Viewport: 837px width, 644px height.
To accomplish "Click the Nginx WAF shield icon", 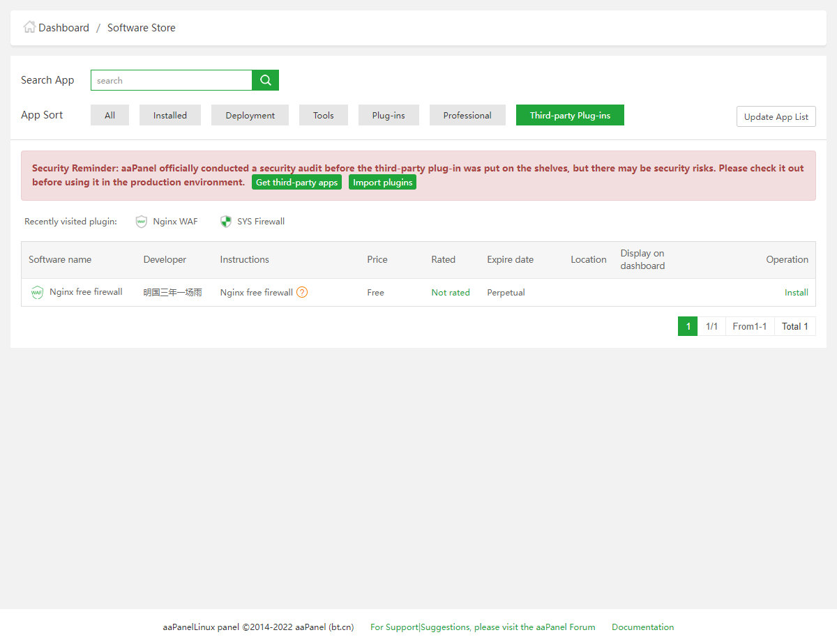I will (x=142, y=222).
